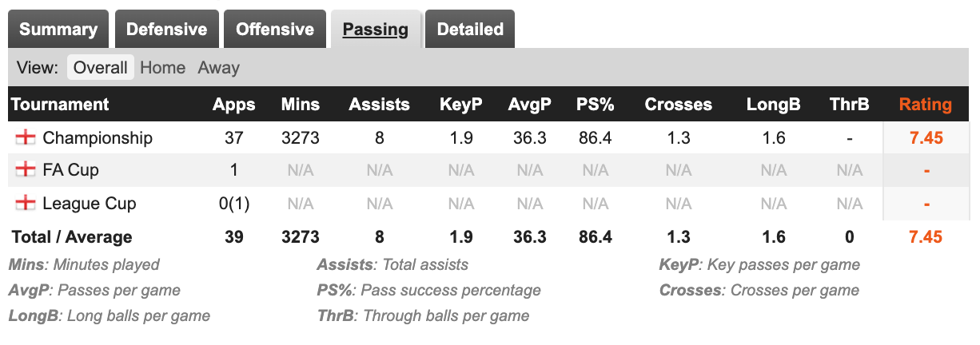Sort table by Assists column header

pos(380,105)
